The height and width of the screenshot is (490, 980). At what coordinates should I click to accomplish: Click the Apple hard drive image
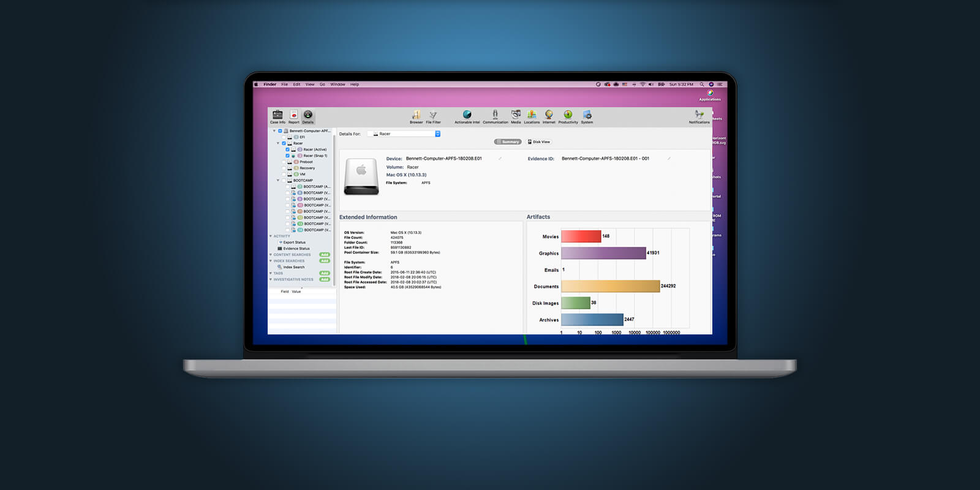(x=361, y=176)
